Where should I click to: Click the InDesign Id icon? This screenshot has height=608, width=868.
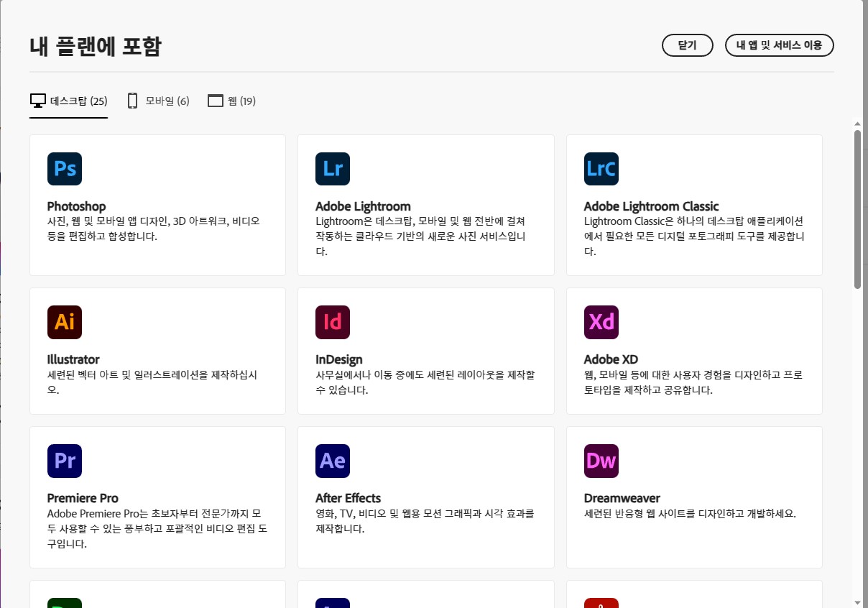point(332,322)
